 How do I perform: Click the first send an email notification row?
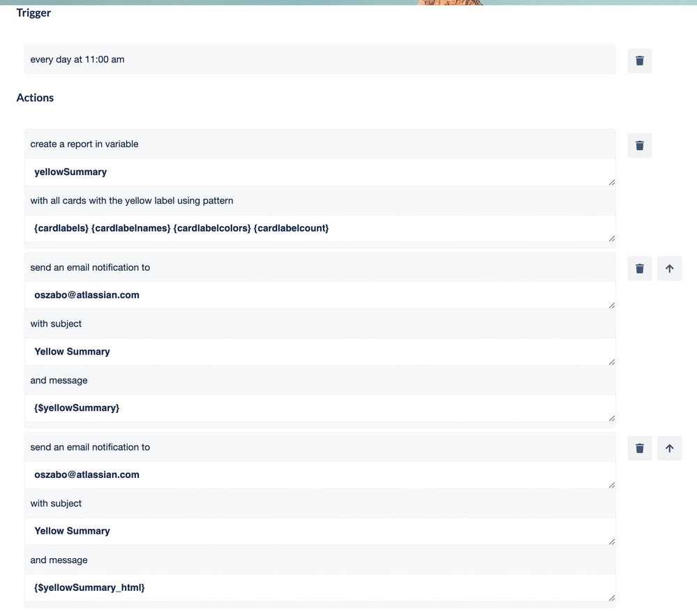click(x=320, y=267)
